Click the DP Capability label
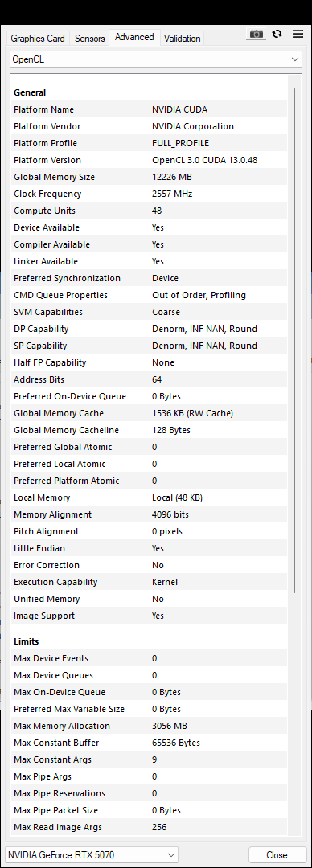Image resolution: width=312 pixels, height=868 pixels. (x=41, y=329)
